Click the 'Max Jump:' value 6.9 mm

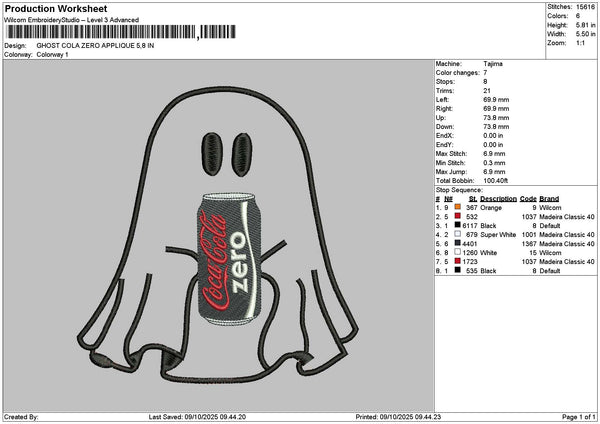point(494,172)
